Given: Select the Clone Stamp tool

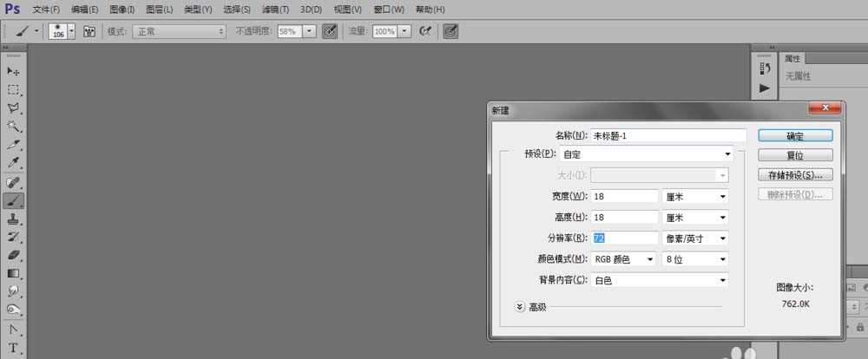Looking at the screenshot, I should [x=13, y=219].
